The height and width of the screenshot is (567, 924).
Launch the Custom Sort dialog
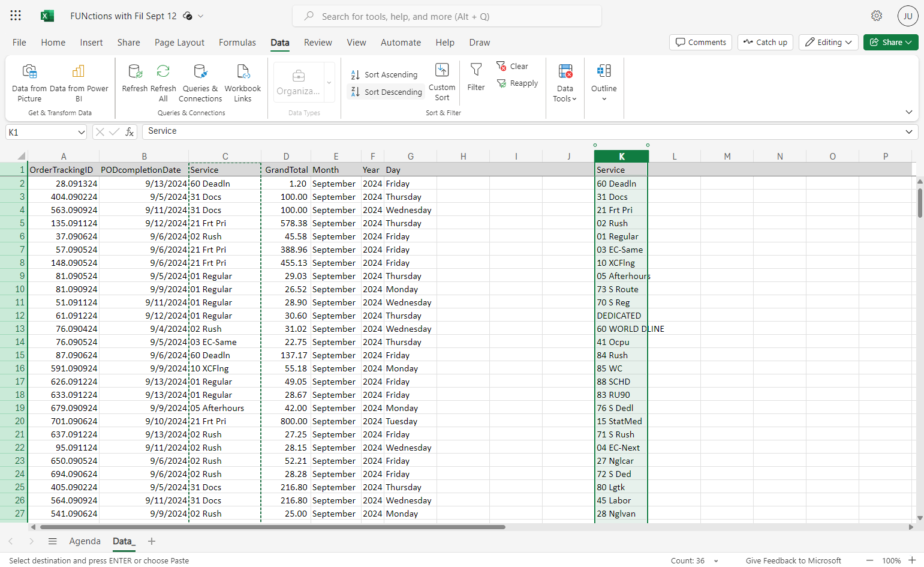(442, 82)
